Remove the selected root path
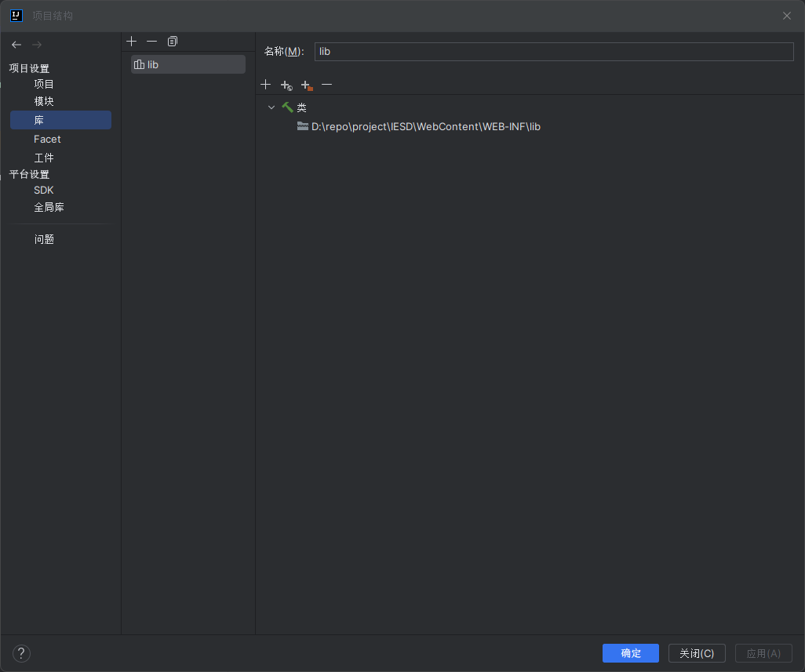The image size is (805, 672). [326, 84]
